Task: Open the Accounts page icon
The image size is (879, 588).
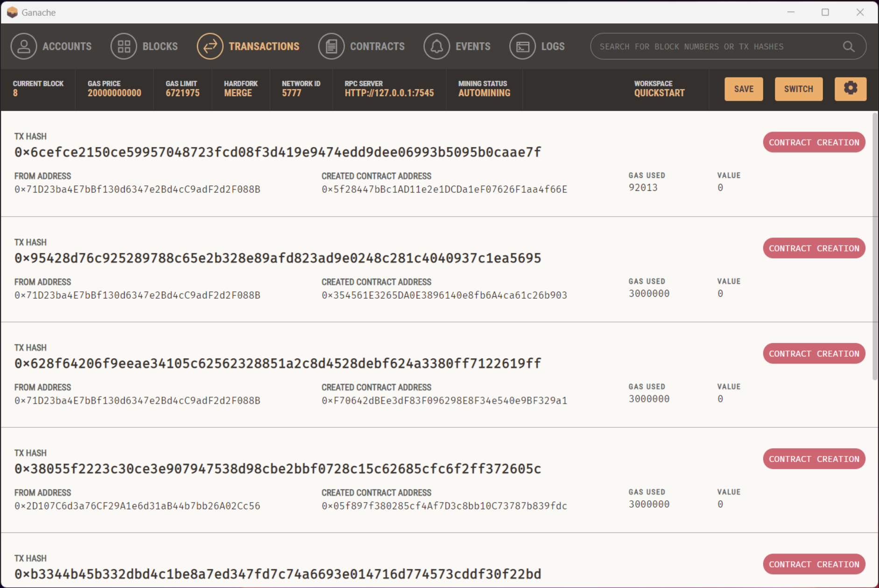Action: [x=24, y=46]
